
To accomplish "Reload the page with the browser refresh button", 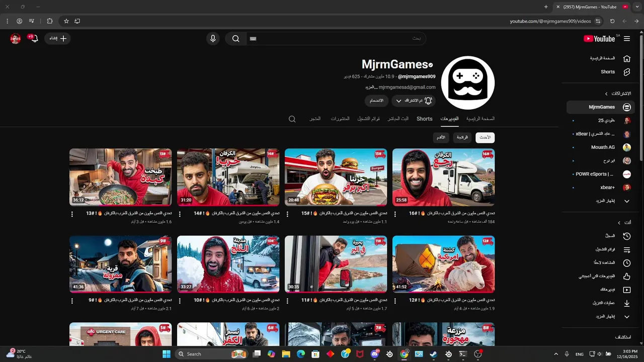I will coord(612,21).
